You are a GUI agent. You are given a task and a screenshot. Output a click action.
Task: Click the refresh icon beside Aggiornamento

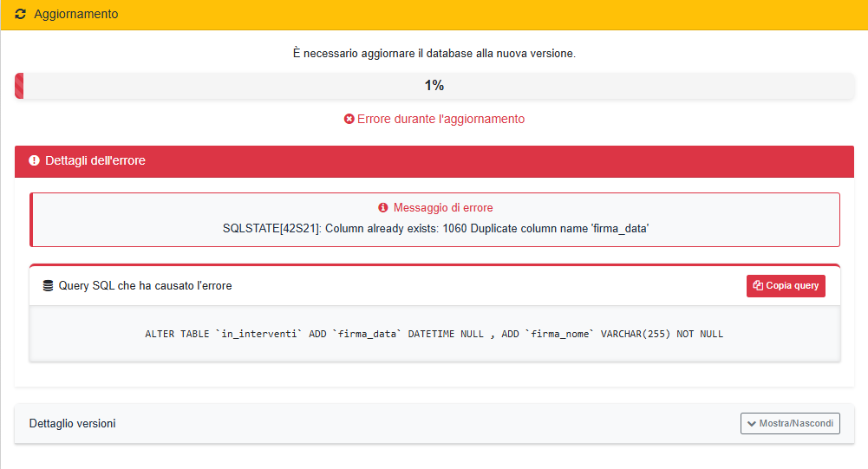(x=21, y=15)
